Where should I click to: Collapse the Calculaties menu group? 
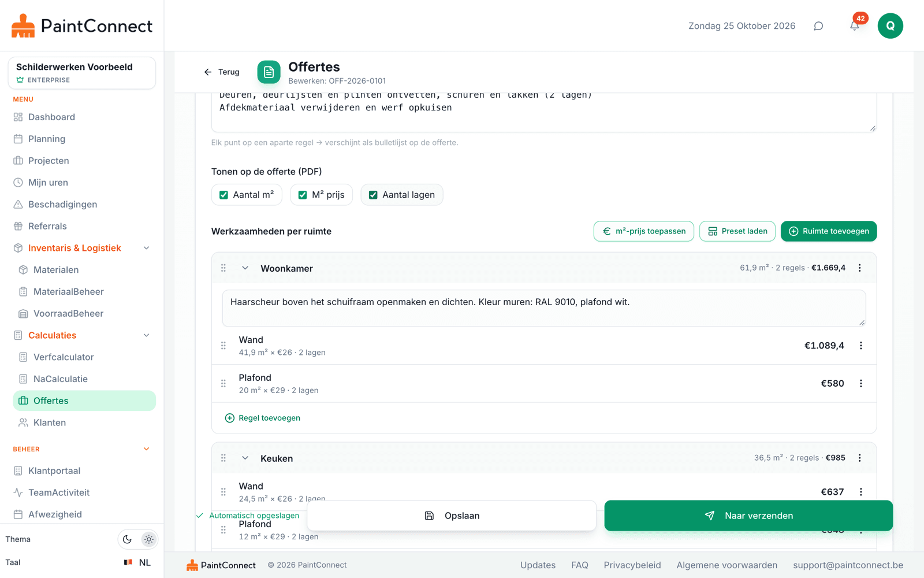147,335
